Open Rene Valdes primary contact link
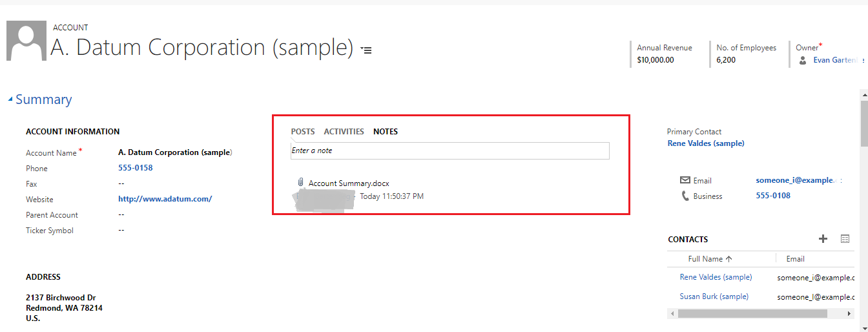 tap(706, 143)
